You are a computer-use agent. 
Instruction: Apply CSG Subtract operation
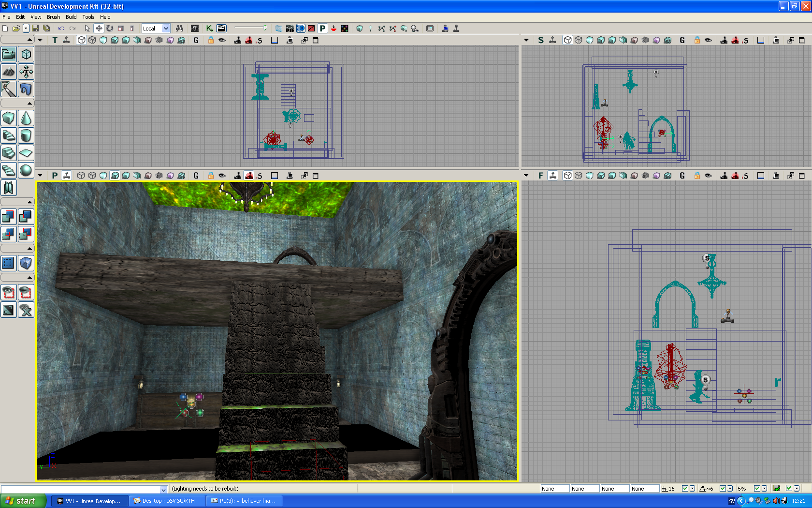click(x=26, y=217)
